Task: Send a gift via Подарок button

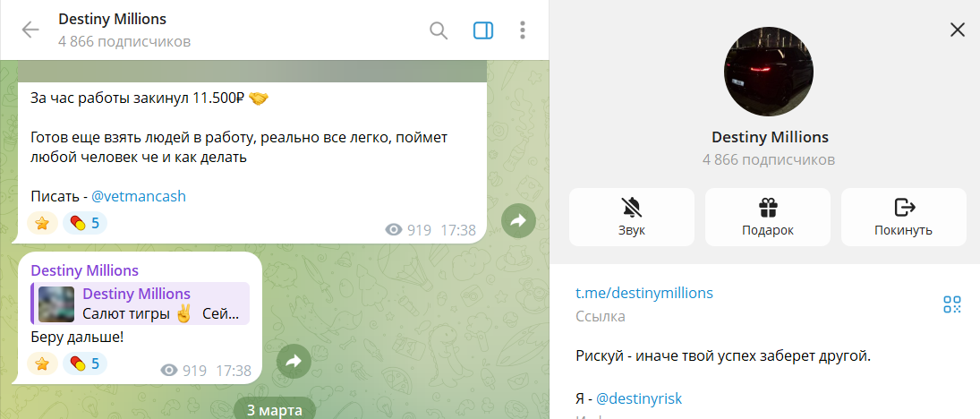Action: tap(767, 218)
